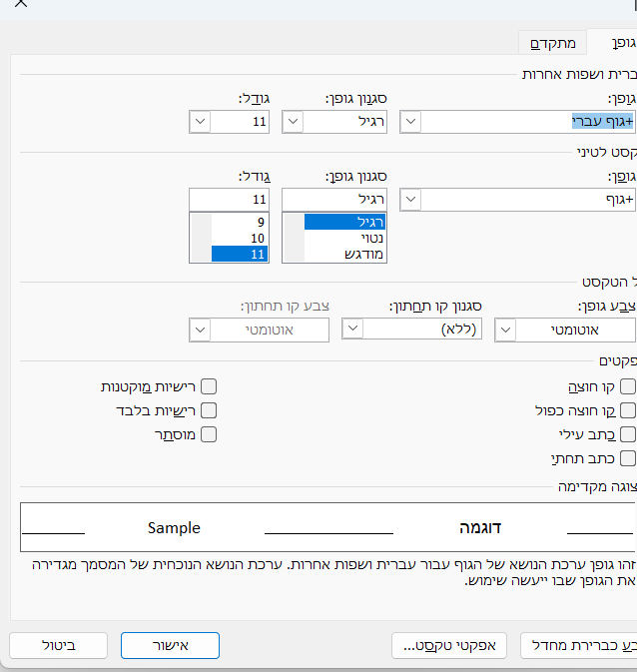Click the Latin font size input field
Image resolution: width=637 pixels, height=672 pixels.
point(230,200)
